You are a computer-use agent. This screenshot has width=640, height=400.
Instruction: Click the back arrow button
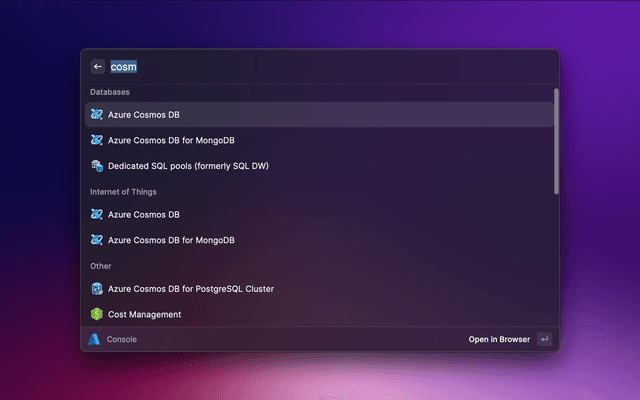(x=98, y=67)
